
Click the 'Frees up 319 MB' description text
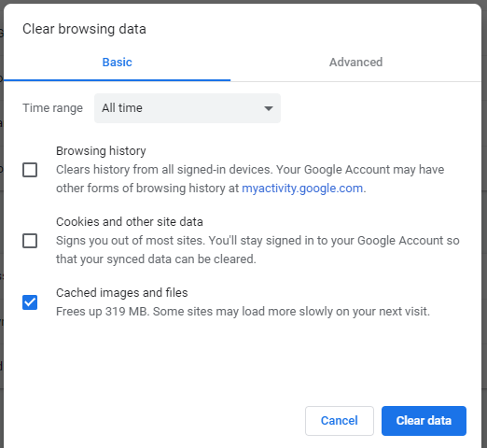point(243,312)
